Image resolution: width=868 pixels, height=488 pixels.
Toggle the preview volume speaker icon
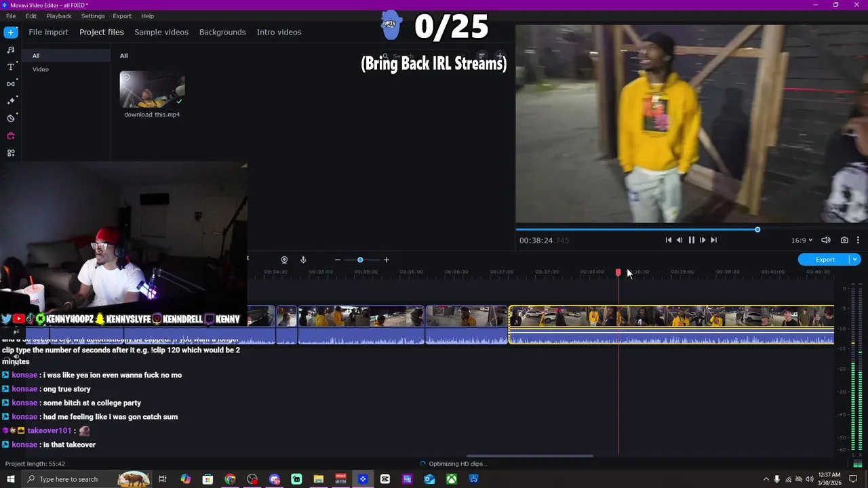point(826,240)
